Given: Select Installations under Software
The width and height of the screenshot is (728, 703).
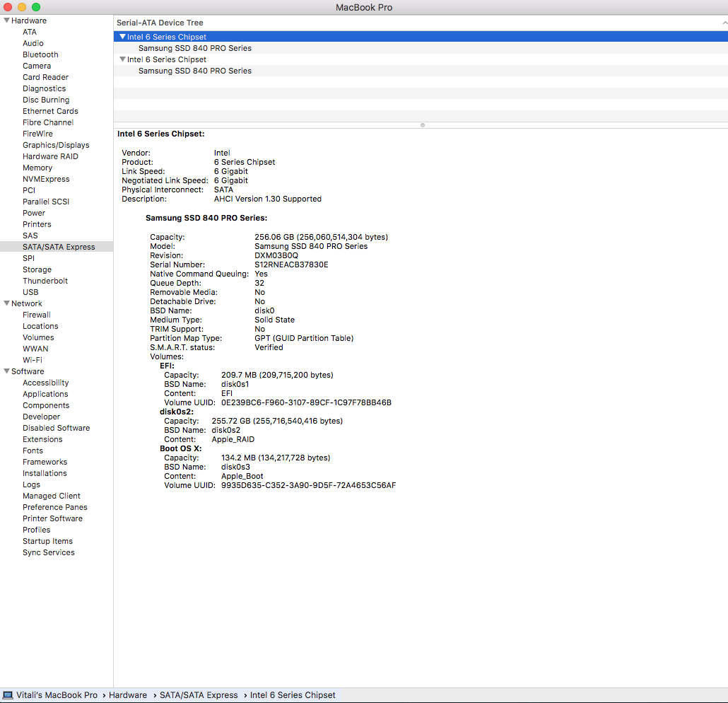Looking at the screenshot, I should click(45, 473).
